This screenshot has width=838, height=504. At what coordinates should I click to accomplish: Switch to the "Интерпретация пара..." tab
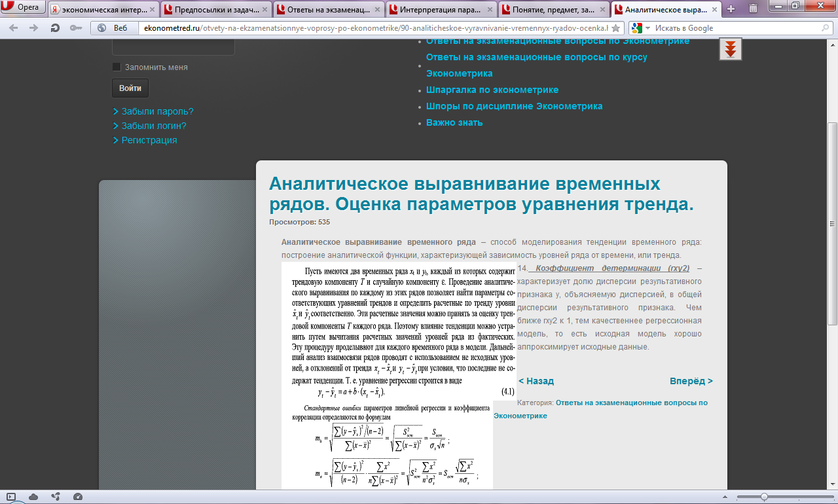coord(440,9)
